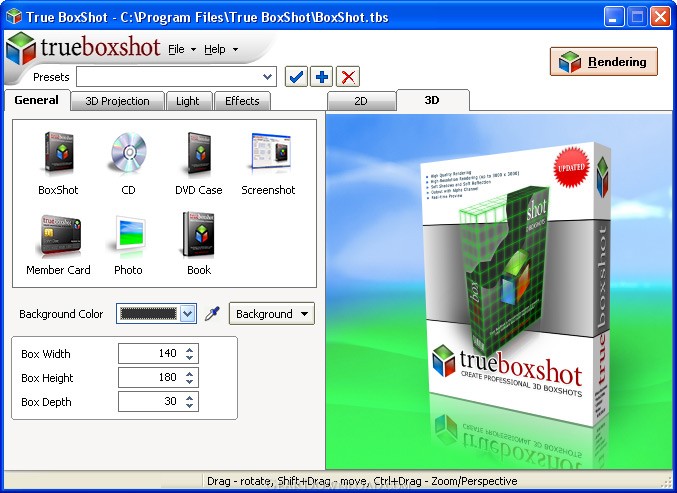Start Rendering with the Rendering button
This screenshot has width=677, height=493.
[x=604, y=62]
